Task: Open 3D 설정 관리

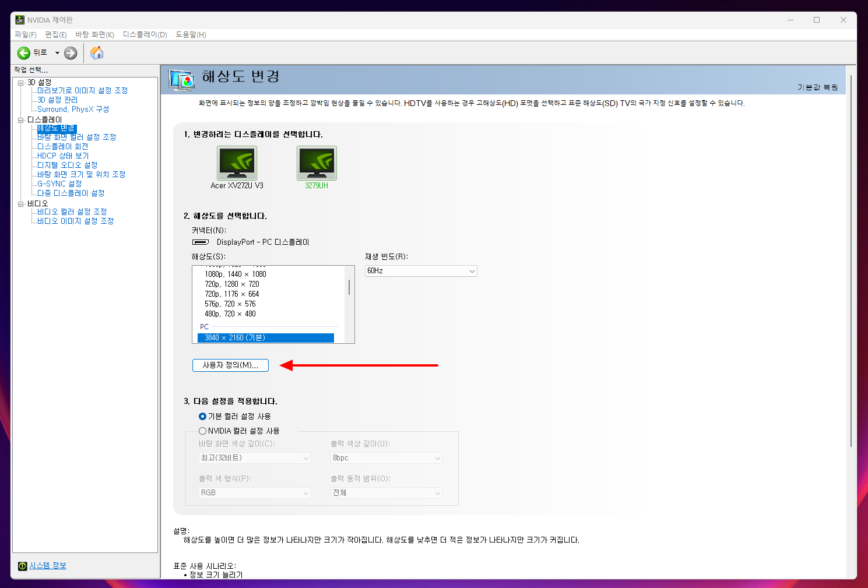Action: pos(57,100)
